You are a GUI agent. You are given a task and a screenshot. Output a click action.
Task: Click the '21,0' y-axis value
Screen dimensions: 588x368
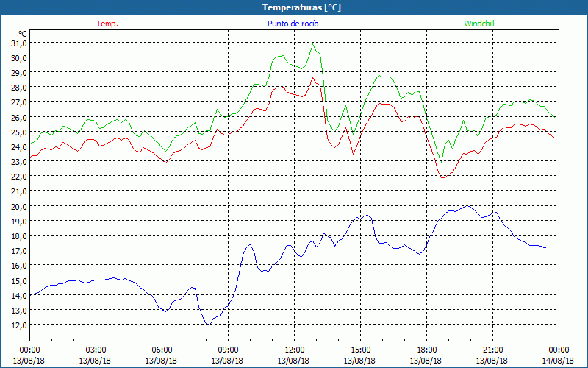click(19, 191)
